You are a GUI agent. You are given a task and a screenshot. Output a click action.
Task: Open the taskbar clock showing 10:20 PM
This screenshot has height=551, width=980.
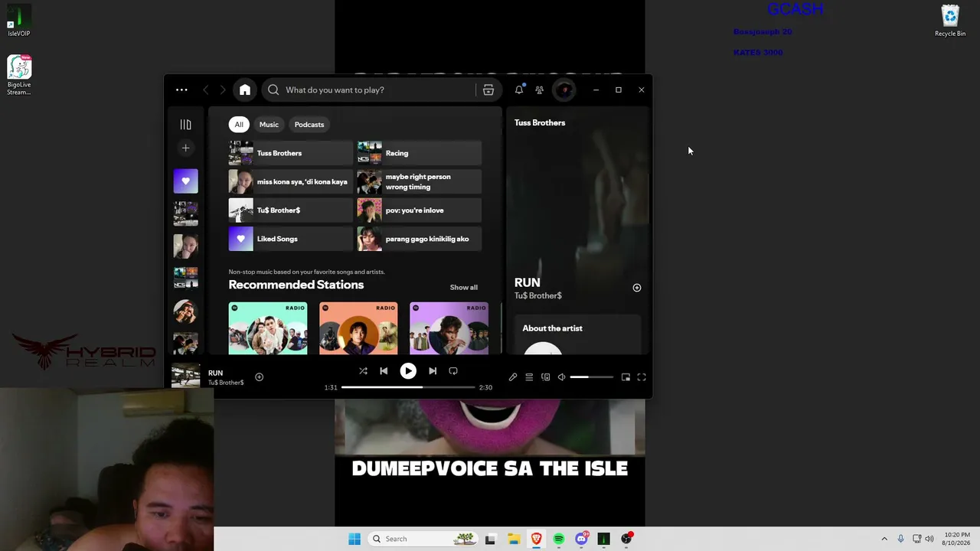point(957,539)
